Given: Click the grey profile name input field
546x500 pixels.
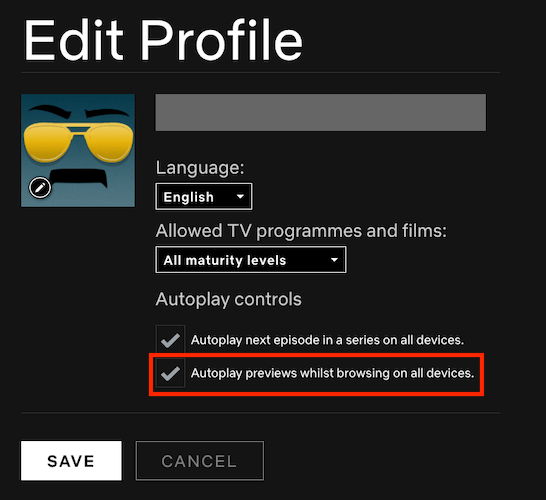Looking at the screenshot, I should (321, 112).
